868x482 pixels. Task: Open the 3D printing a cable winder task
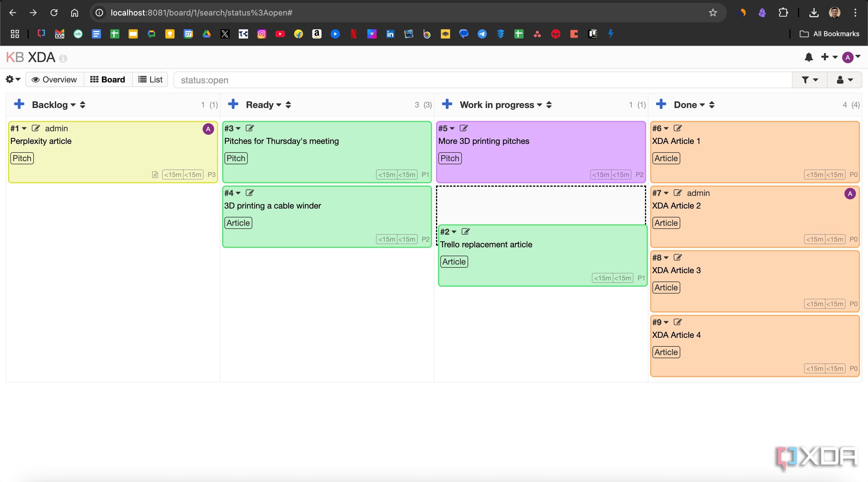pos(273,206)
